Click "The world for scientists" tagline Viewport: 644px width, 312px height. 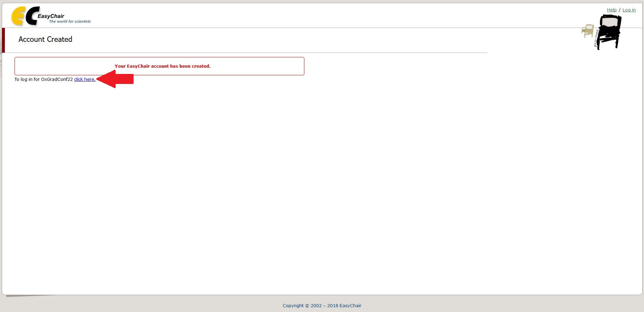pos(70,21)
